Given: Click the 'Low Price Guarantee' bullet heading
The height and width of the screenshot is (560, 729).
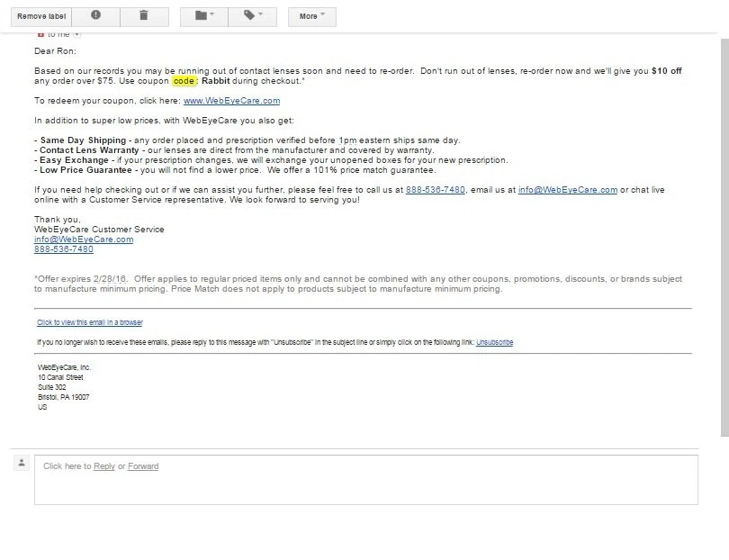Looking at the screenshot, I should point(85,170).
